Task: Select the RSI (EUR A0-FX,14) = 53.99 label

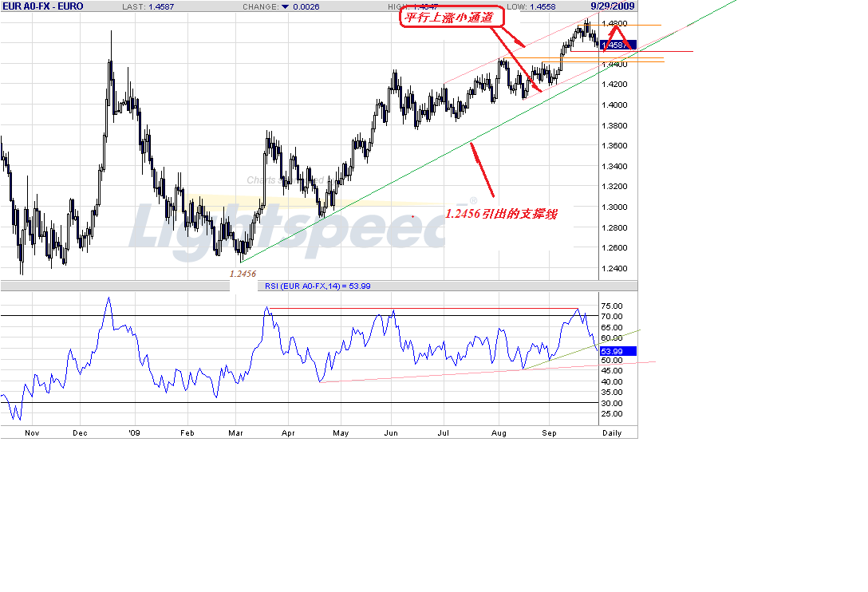Action: 318,286
